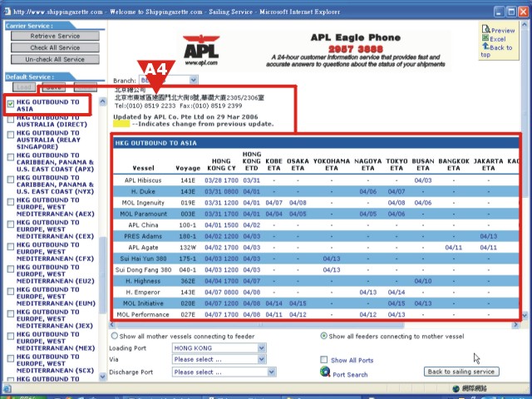
Task: Open the Discharge Port dropdown
Action: tap(272, 372)
